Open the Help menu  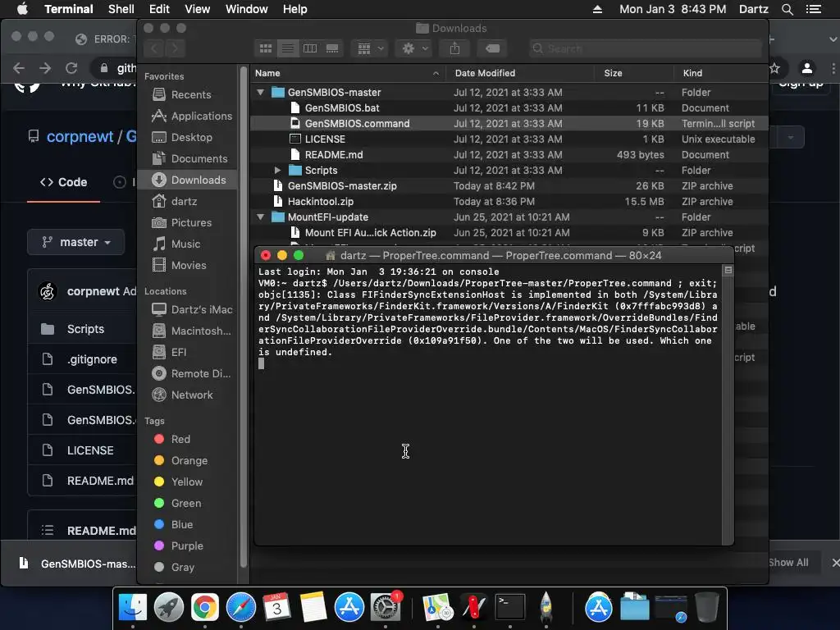point(294,9)
